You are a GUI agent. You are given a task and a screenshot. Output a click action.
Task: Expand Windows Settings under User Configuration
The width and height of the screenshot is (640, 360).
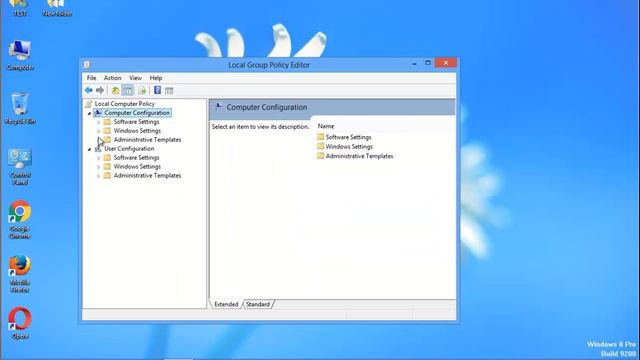98,167
